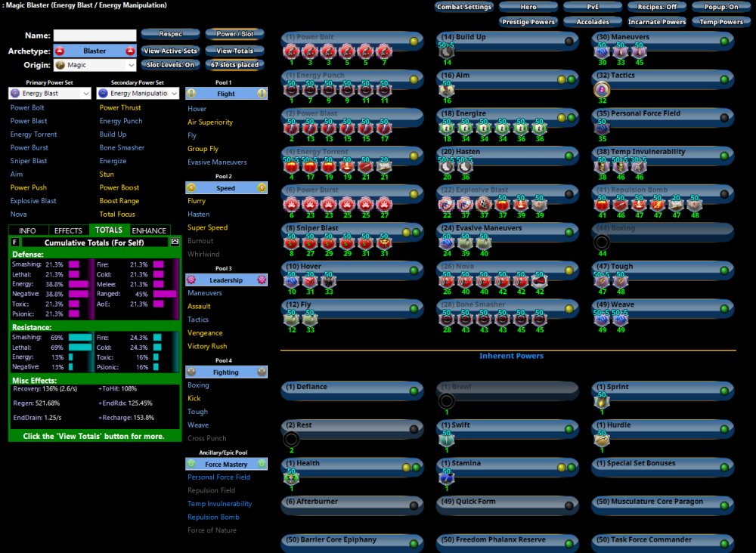Viewport: 756px width, 553px height.
Task: Click the Health enhancement slot icon
Action: coord(290,477)
